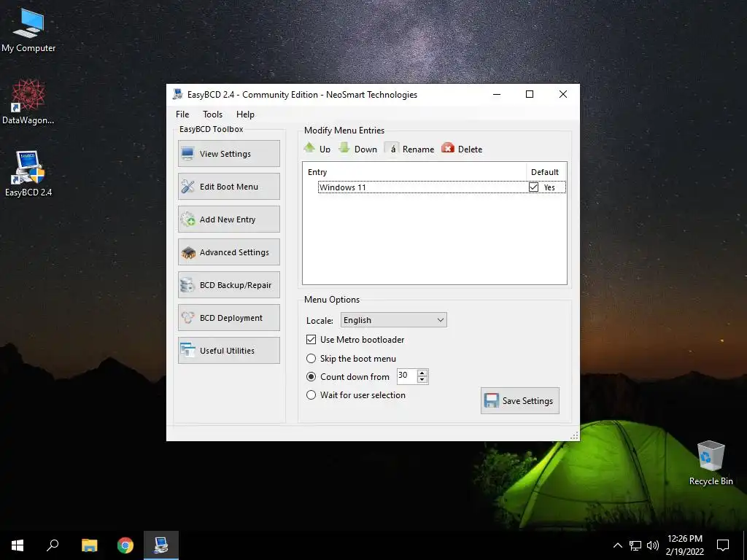Increase countdown with the up spinner arrow
Screen dimensions: 747x560
tap(422, 373)
